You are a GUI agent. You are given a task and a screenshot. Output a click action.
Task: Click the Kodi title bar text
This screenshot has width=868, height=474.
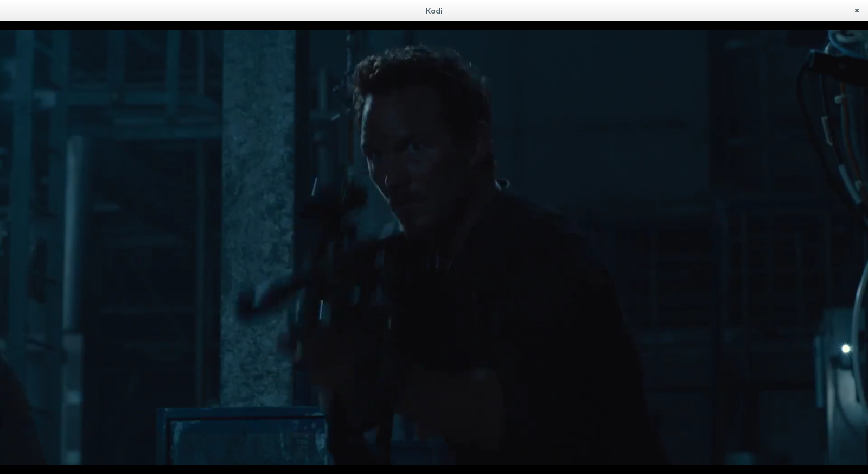click(434, 11)
